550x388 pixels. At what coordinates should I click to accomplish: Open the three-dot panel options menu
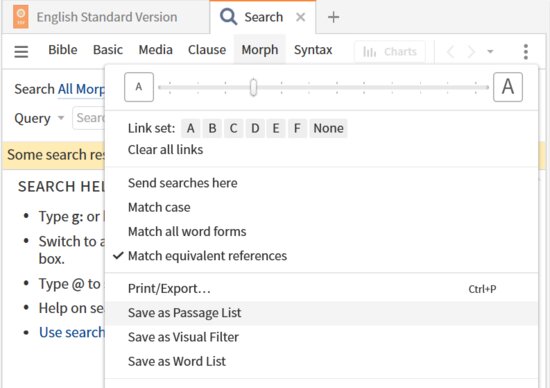525,52
